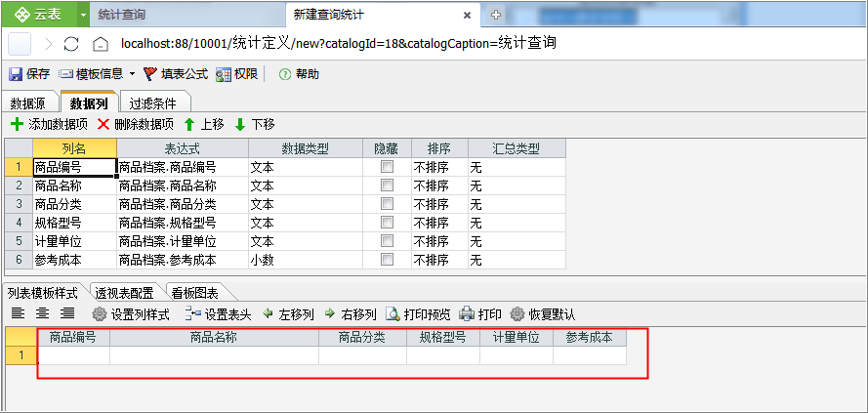
Task: Apply center text alignment
Action: click(43, 314)
